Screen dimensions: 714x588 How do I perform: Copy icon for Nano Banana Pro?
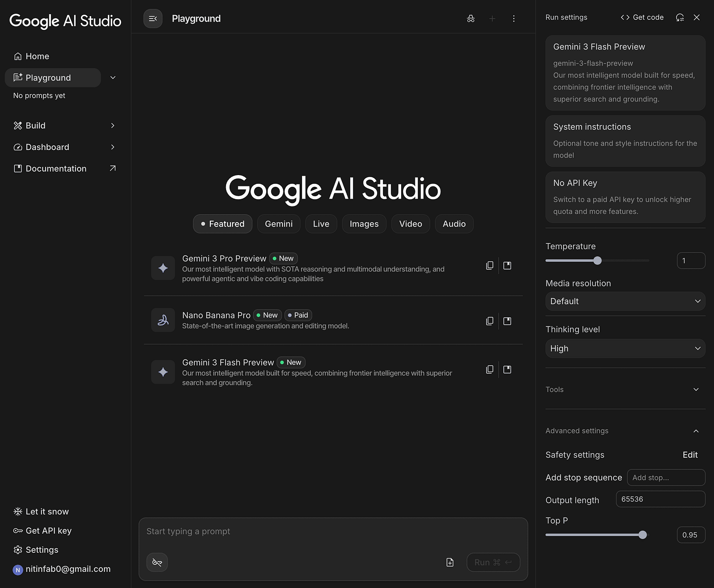(489, 321)
